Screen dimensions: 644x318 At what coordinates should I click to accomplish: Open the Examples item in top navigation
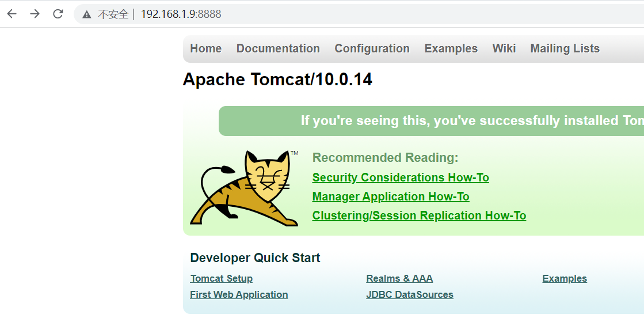451,48
